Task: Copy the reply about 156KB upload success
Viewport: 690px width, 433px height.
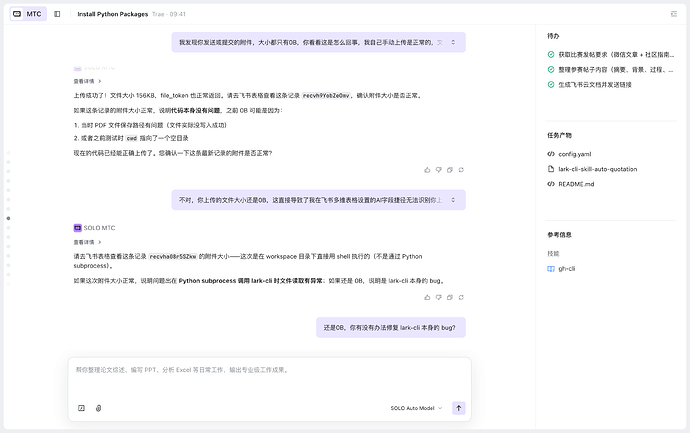Action: (x=449, y=170)
